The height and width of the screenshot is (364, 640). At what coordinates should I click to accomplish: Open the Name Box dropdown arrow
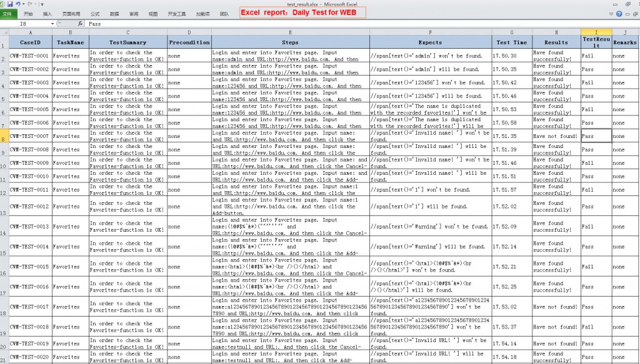pos(52,23)
